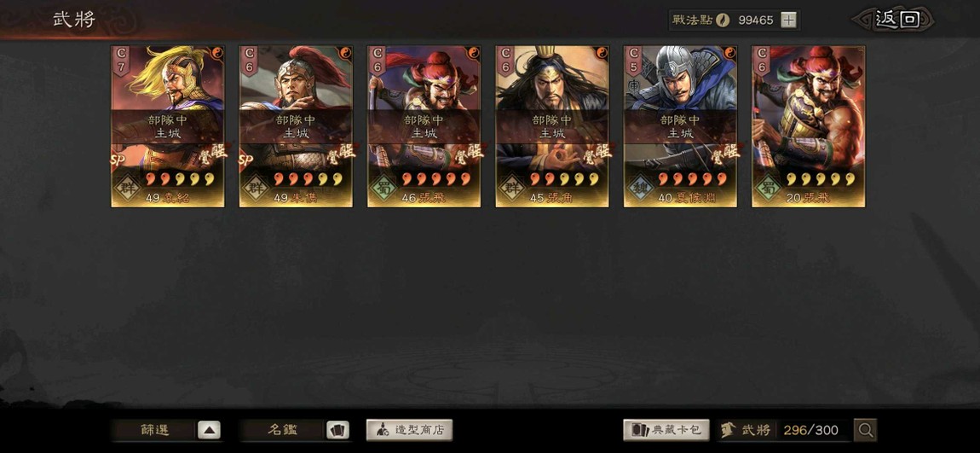Open 典藏卡包 card pack button

tap(666, 430)
